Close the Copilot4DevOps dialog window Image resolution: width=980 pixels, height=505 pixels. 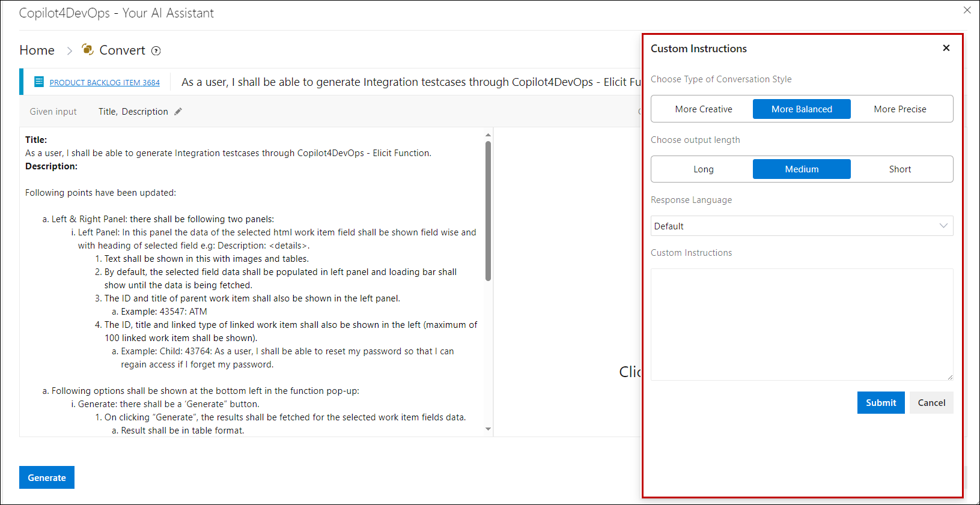point(967,10)
